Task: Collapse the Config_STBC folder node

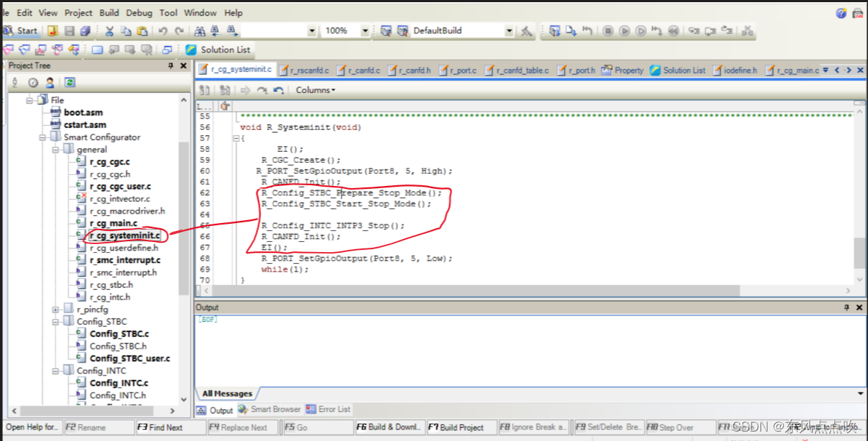Action: [x=55, y=321]
